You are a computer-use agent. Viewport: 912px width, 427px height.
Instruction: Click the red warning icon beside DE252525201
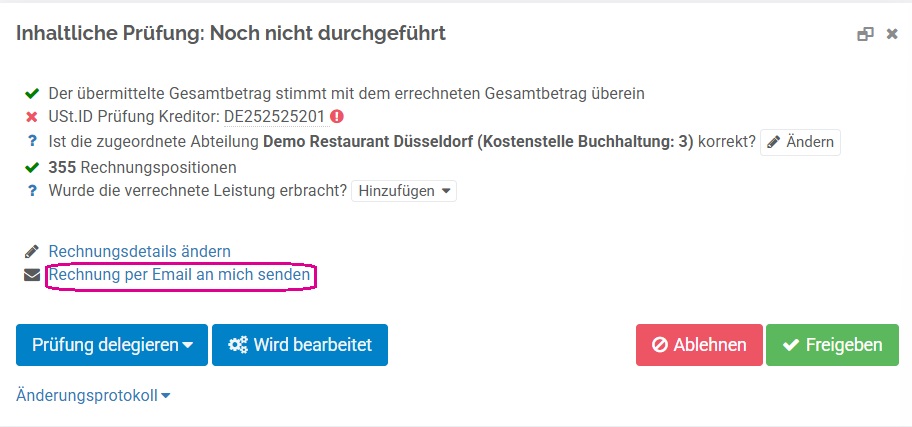(337, 116)
